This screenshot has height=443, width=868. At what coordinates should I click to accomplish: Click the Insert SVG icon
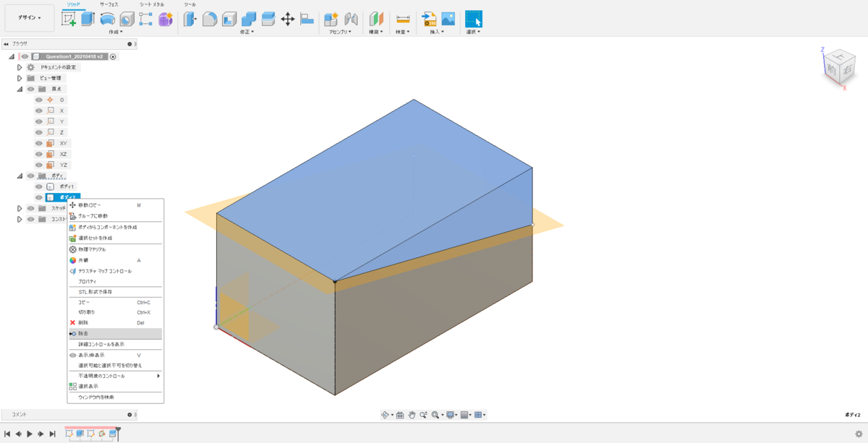tap(429, 20)
